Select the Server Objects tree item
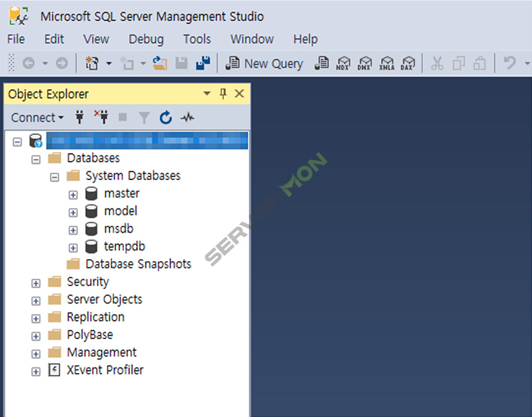 (105, 299)
